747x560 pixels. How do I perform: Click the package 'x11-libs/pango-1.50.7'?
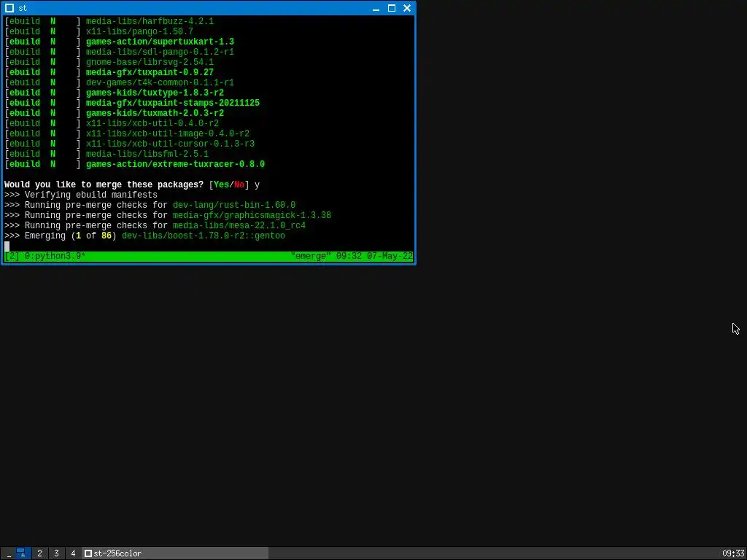[139, 31]
